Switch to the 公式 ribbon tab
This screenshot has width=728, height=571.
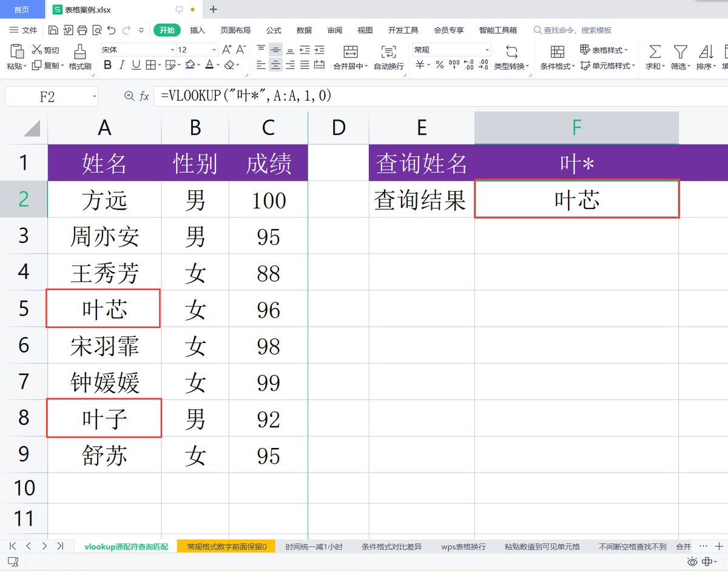[274, 30]
